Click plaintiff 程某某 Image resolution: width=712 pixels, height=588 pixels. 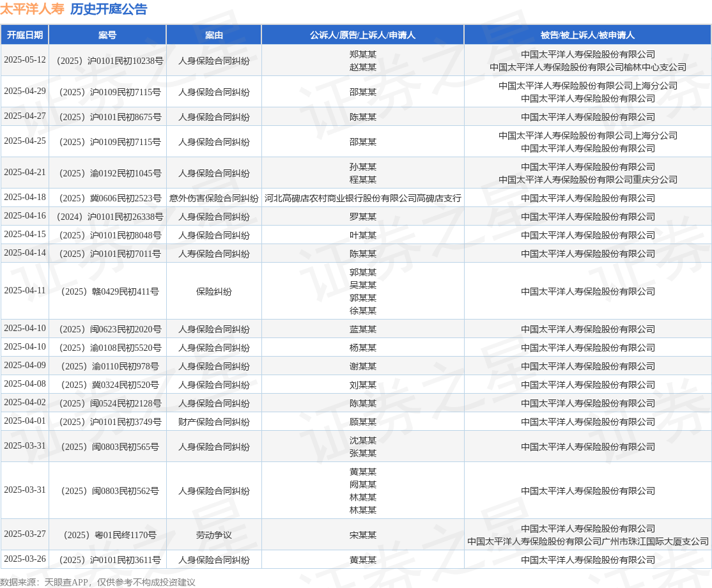pyautogui.click(x=363, y=180)
